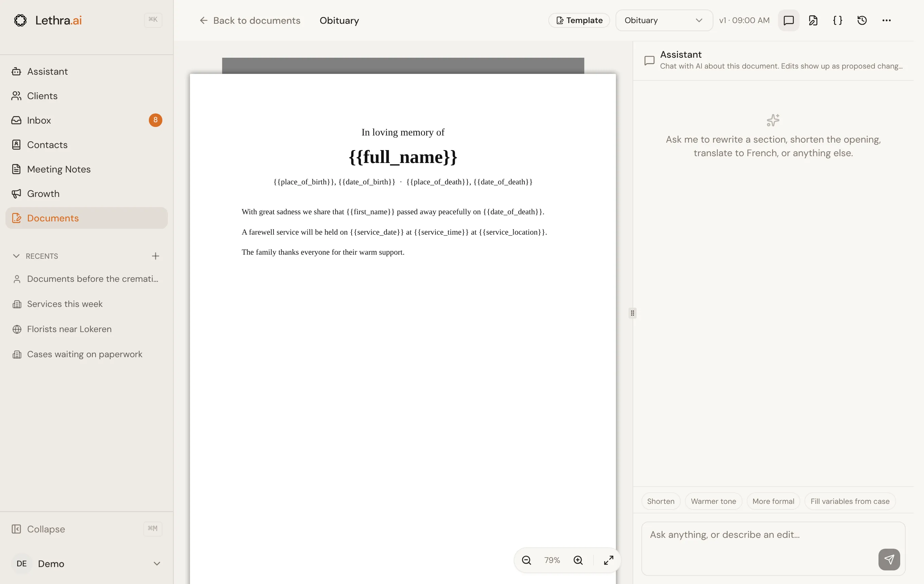The height and width of the screenshot is (584, 924).
Task: Open Growth section
Action: tap(87, 194)
